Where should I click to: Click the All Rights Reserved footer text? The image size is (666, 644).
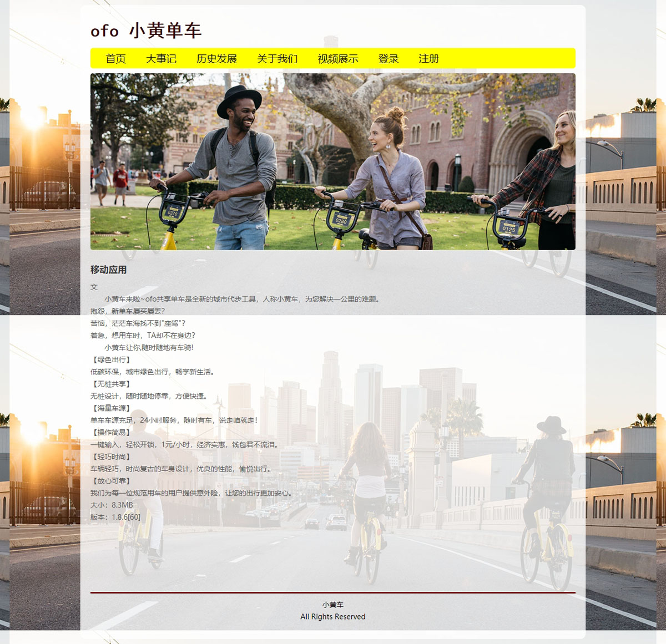click(x=333, y=617)
